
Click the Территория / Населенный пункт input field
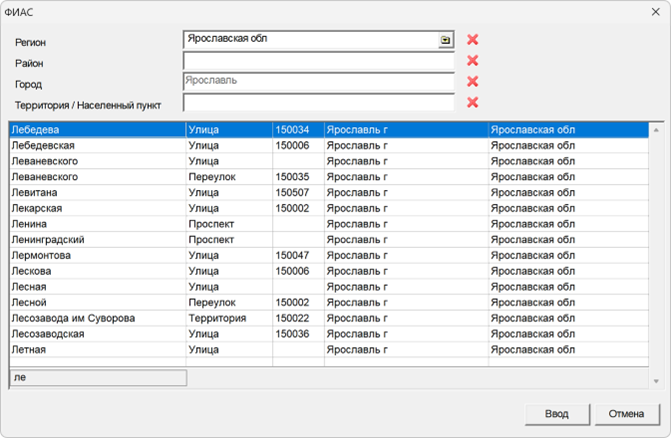tap(318, 102)
